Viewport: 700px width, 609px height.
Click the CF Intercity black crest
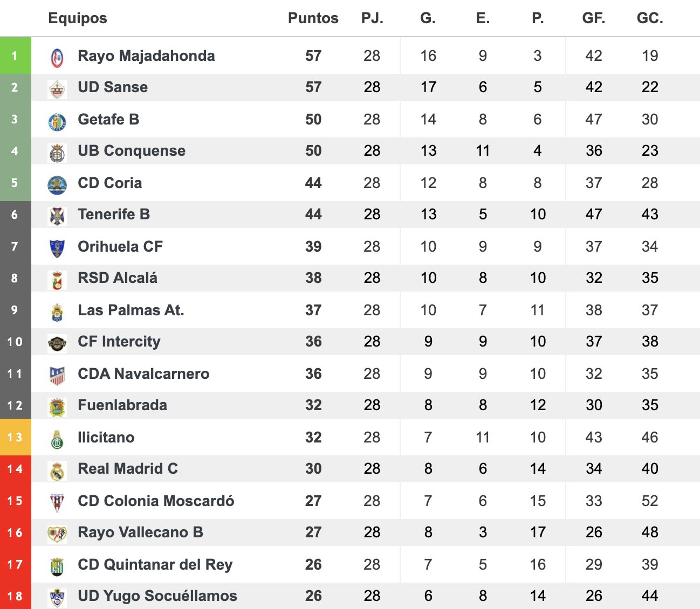tap(57, 343)
